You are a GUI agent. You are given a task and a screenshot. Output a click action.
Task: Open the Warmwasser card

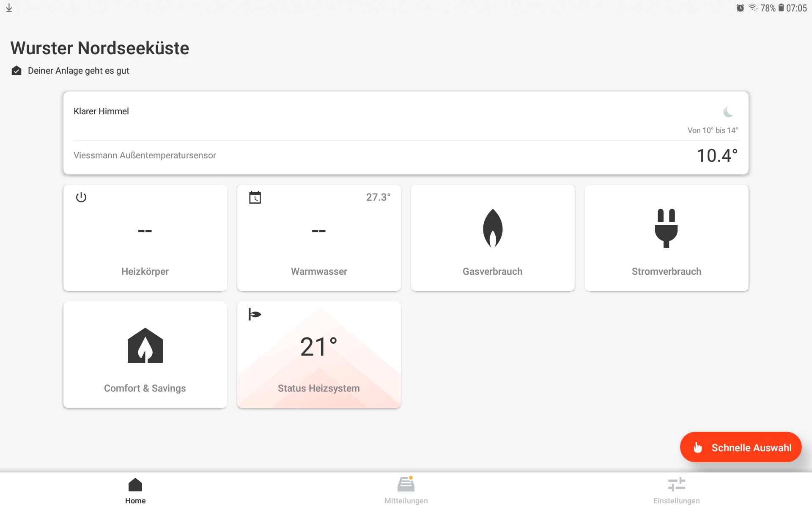point(319,238)
